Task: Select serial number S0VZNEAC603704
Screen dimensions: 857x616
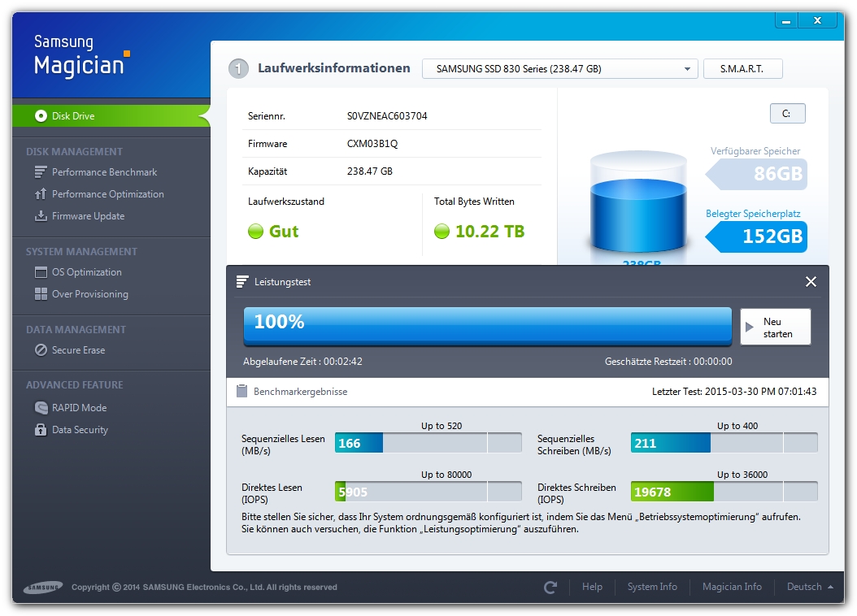Action: [x=387, y=115]
